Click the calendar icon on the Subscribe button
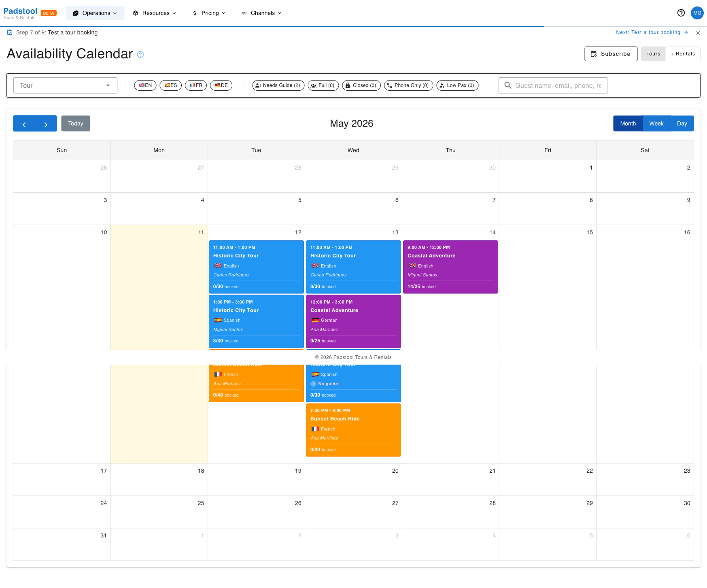This screenshot has width=707, height=588. coord(594,54)
